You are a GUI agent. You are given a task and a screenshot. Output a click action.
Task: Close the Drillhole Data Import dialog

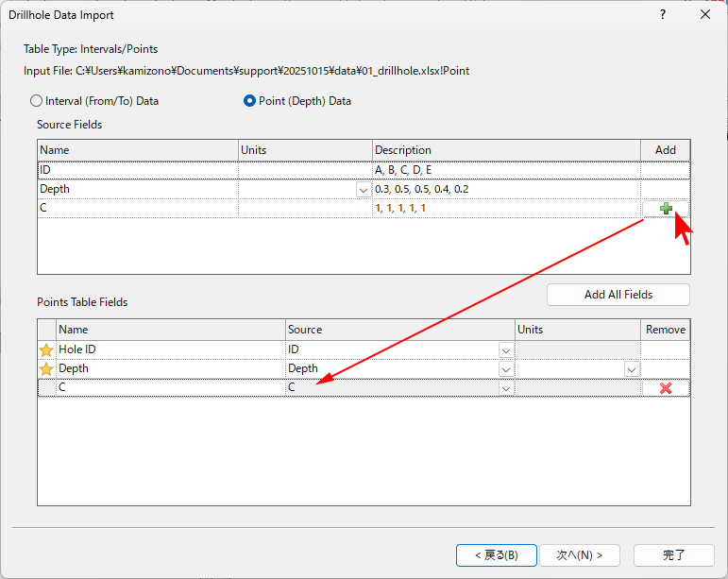click(704, 15)
